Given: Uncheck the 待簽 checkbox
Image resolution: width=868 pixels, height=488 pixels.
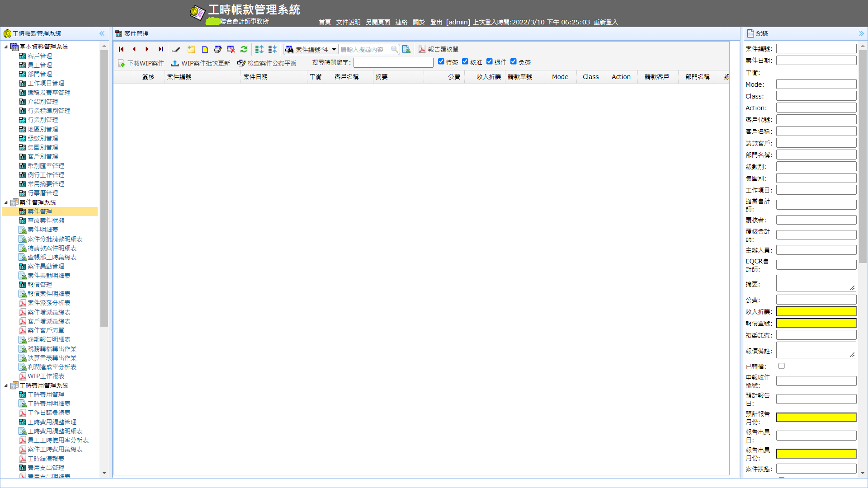Looking at the screenshot, I should coord(441,62).
